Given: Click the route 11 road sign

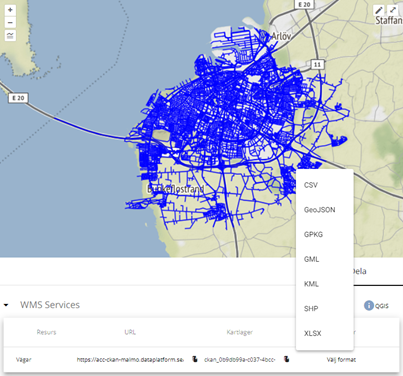Looking at the screenshot, I should point(318,64).
